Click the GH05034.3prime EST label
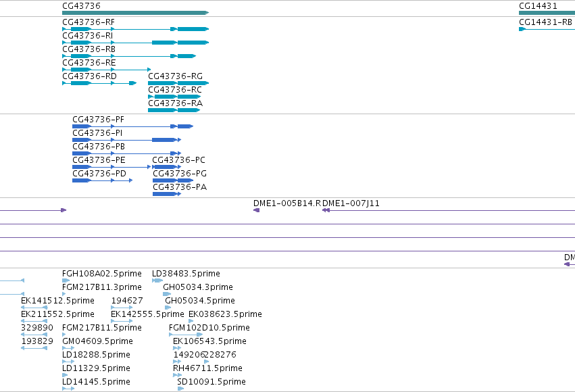The height and width of the screenshot is (392, 575). pyautogui.click(x=198, y=287)
